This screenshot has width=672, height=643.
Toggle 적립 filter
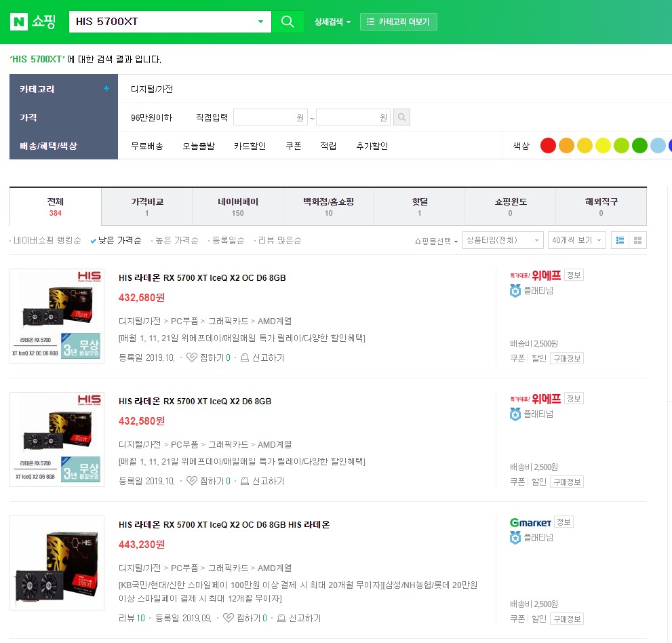pyautogui.click(x=328, y=146)
